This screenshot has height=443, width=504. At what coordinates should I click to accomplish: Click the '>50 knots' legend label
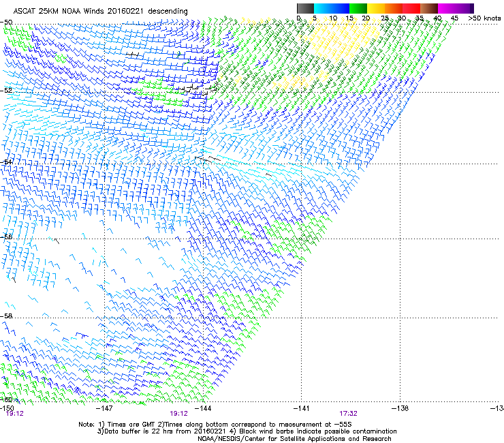click(x=484, y=18)
